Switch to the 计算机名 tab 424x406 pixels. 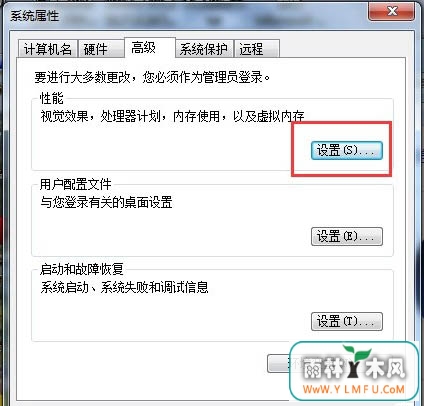tap(48, 49)
